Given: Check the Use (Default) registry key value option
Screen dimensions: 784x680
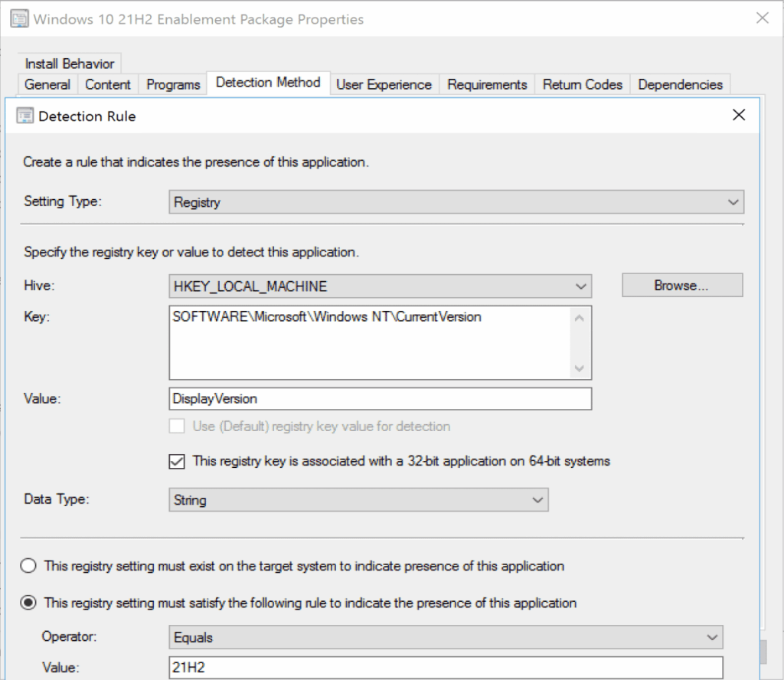Looking at the screenshot, I should click(177, 427).
